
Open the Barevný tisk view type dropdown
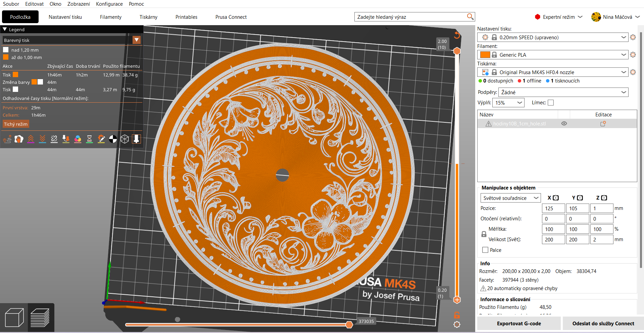(x=137, y=40)
